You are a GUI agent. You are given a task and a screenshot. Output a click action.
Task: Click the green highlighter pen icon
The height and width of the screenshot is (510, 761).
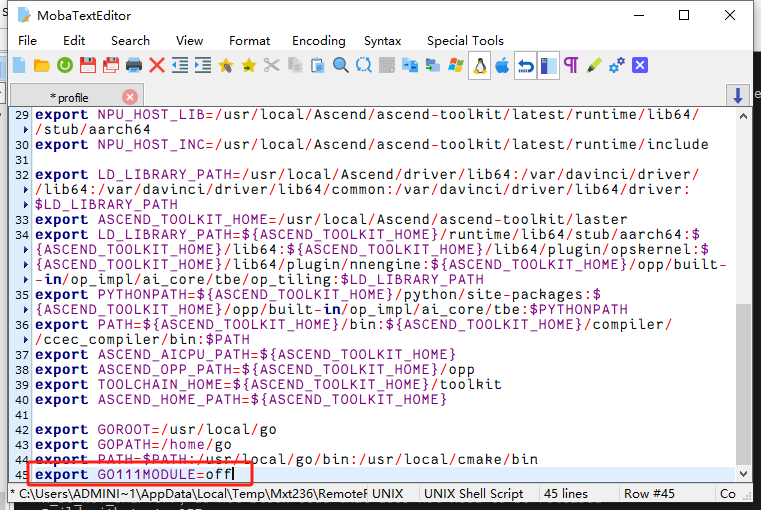click(594, 66)
